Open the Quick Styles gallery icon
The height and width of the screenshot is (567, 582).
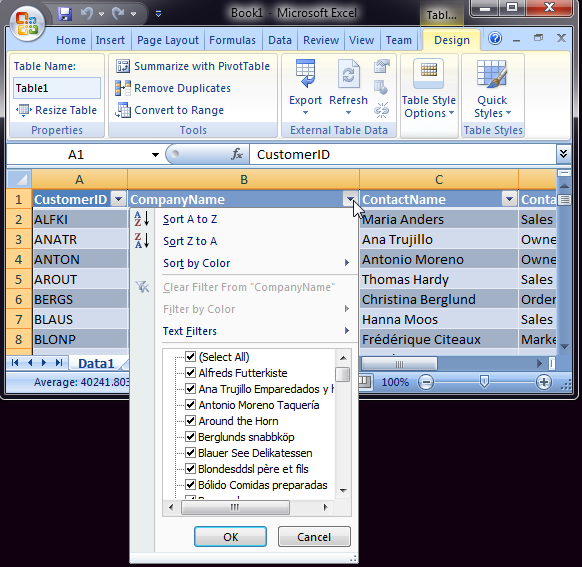492,73
